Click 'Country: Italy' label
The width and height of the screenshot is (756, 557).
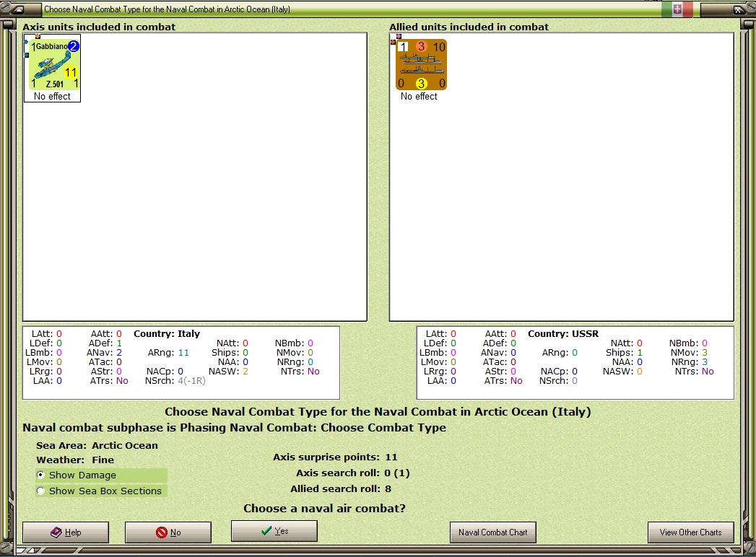click(167, 334)
